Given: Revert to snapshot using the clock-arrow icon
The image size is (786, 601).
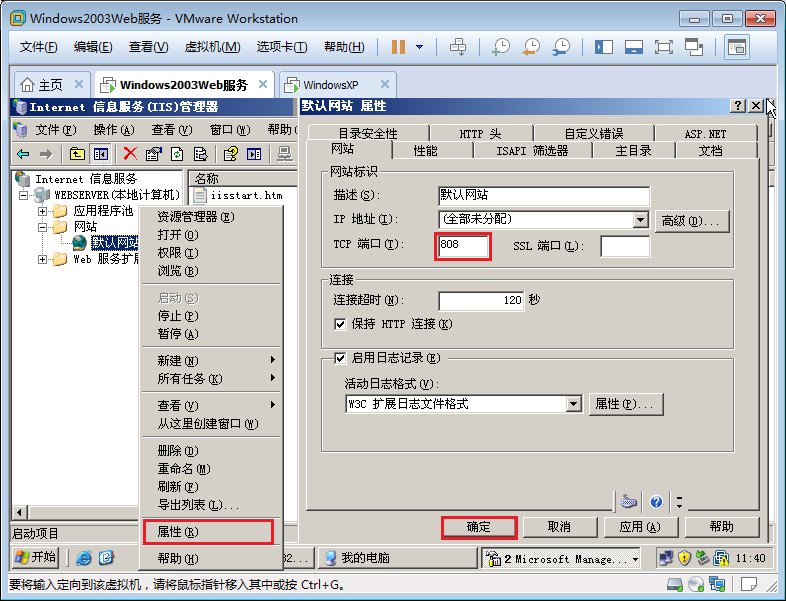Looking at the screenshot, I should point(531,47).
